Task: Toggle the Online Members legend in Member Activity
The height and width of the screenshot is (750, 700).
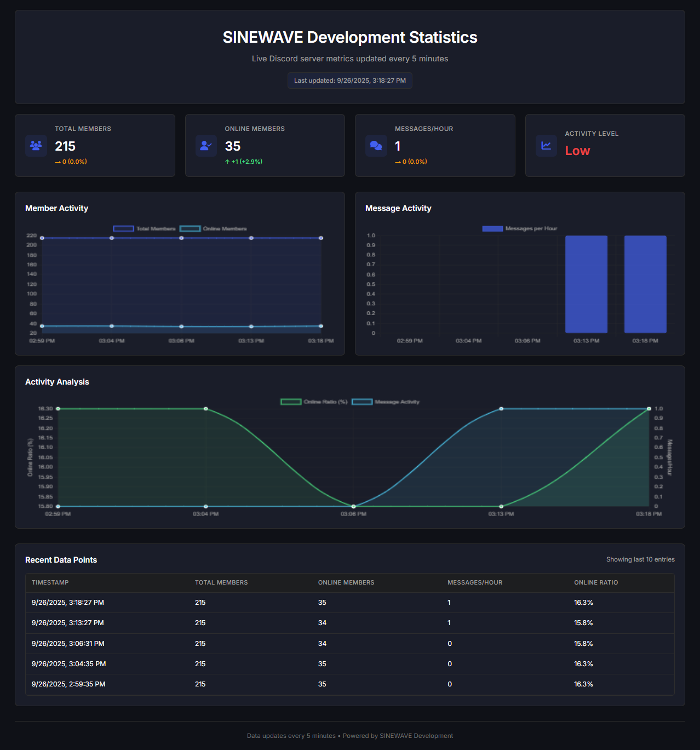Action: point(213,228)
